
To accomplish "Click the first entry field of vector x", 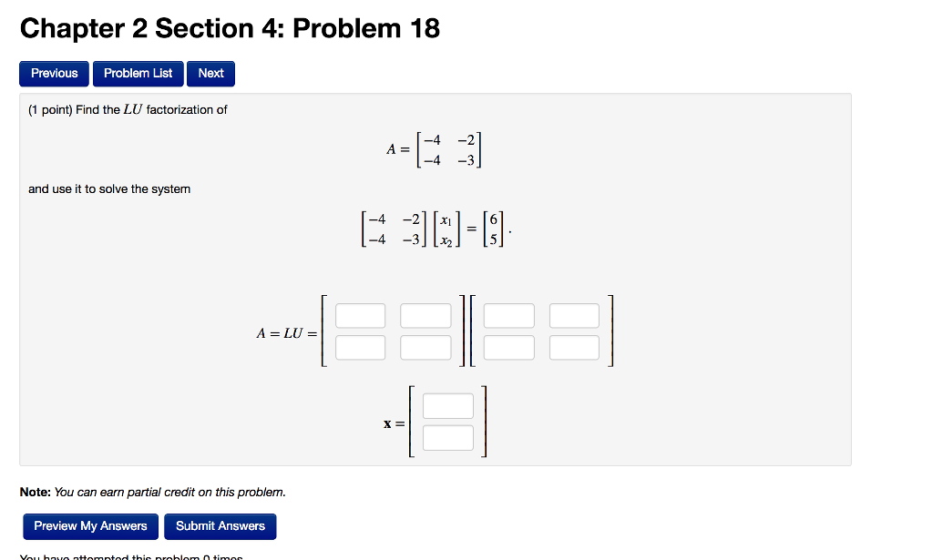I will (447, 405).
